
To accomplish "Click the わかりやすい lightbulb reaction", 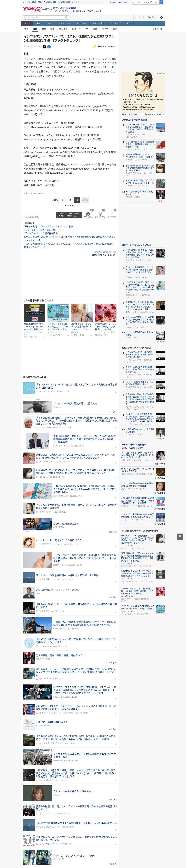I will 100,214.
